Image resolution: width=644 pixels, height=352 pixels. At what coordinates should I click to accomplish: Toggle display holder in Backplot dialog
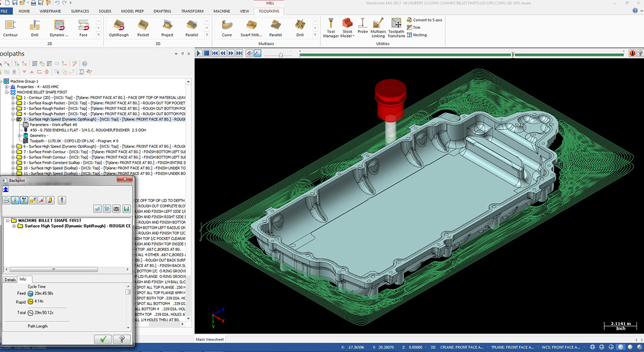click(x=24, y=200)
